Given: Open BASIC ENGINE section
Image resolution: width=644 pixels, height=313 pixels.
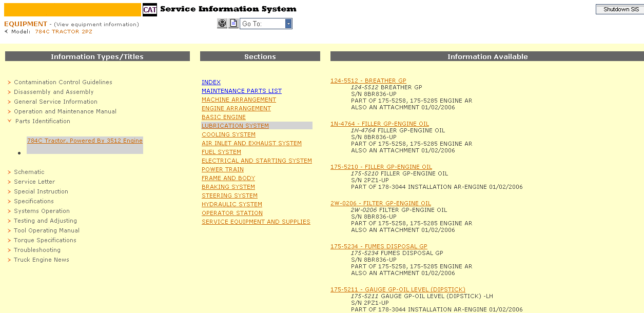Looking at the screenshot, I should tap(224, 117).
